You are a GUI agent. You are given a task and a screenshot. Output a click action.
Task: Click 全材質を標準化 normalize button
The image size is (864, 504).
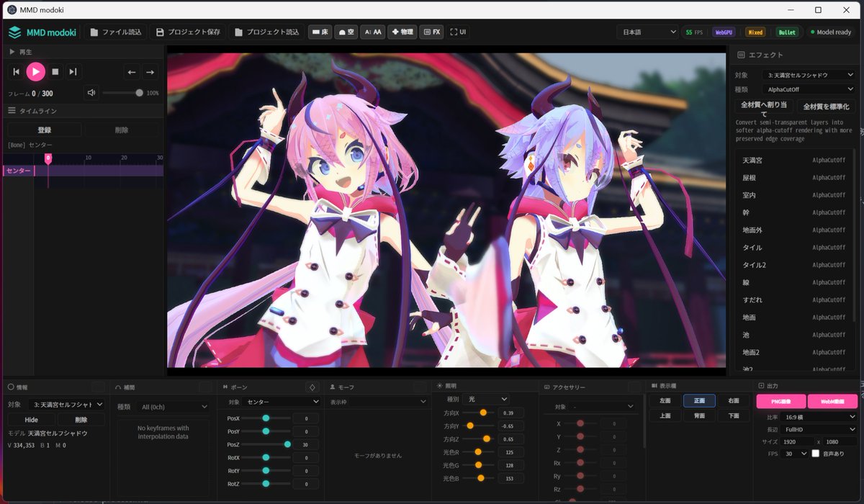click(x=826, y=107)
